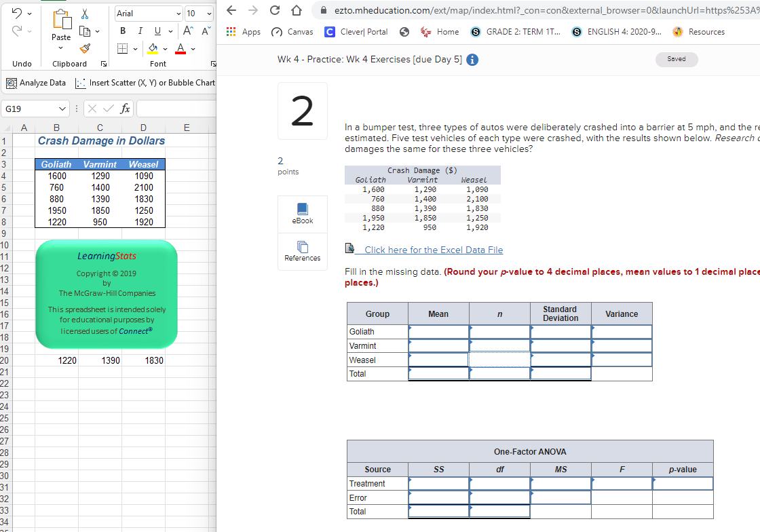
Task: Click Treatment p-value input field
Action: click(683, 484)
